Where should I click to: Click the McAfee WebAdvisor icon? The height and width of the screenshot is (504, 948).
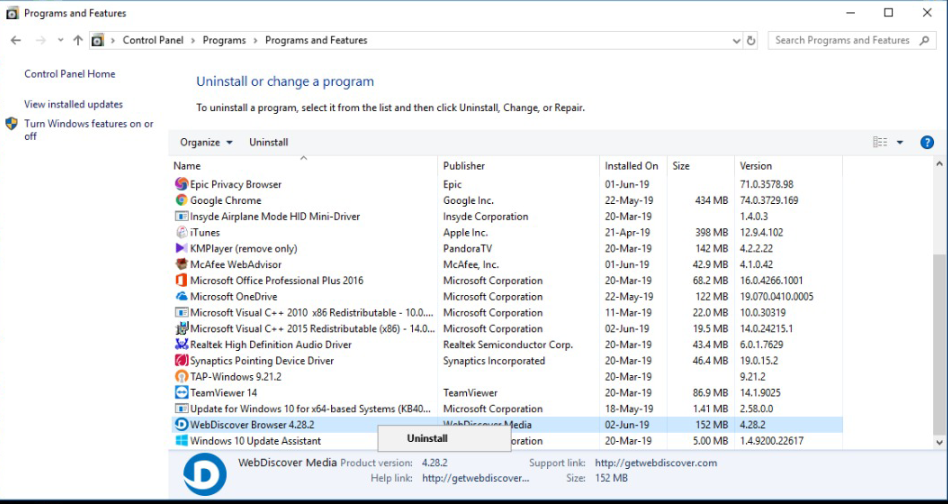(181, 264)
